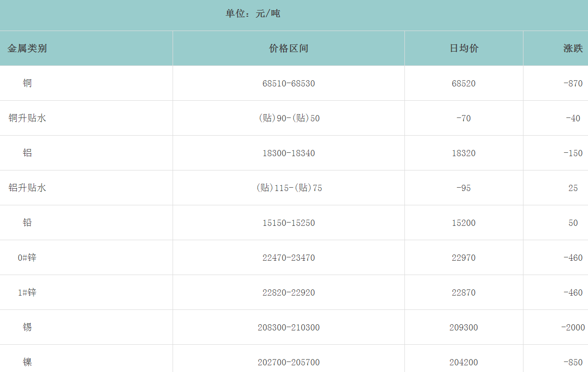588x372 pixels.
Task: Click the 单位：元/吨 unit label
Action: coord(253,14)
